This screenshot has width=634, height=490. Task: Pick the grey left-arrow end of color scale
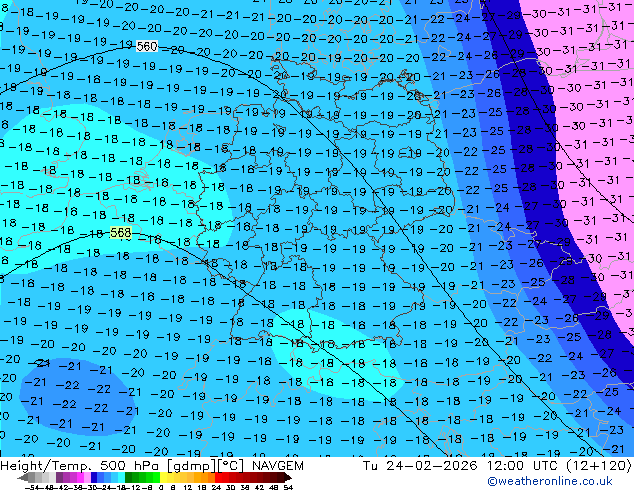pyautogui.click(x=22, y=478)
